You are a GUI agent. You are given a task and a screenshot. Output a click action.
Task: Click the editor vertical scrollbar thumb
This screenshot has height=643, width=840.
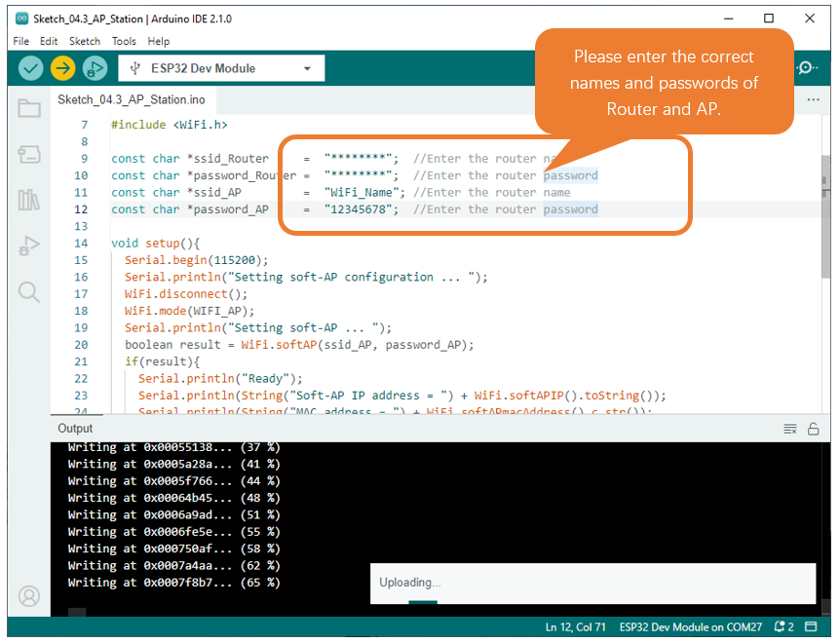825,217
